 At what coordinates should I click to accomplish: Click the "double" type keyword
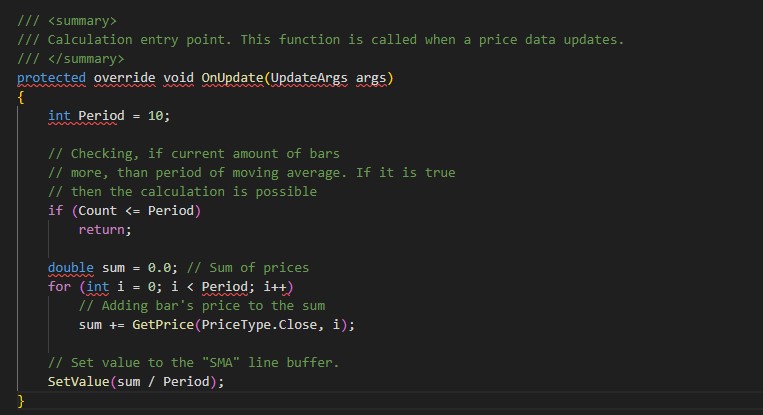[71, 267]
